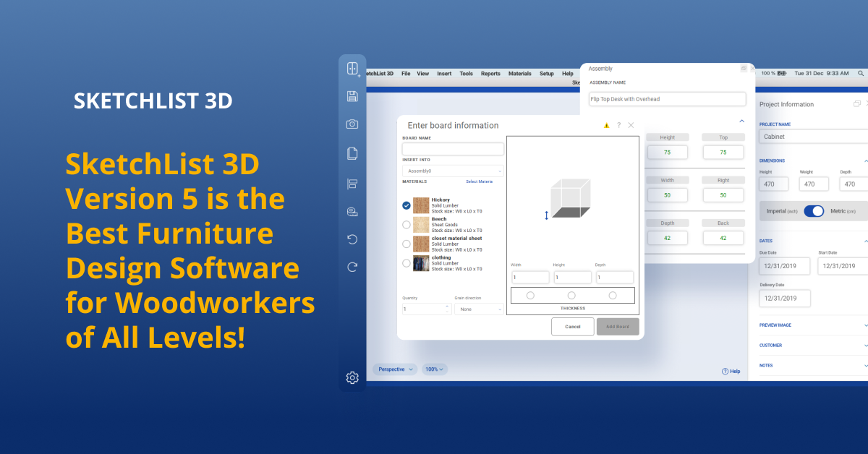
Task: Click the Help icon link at bottom
Action: [x=731, y=372]
